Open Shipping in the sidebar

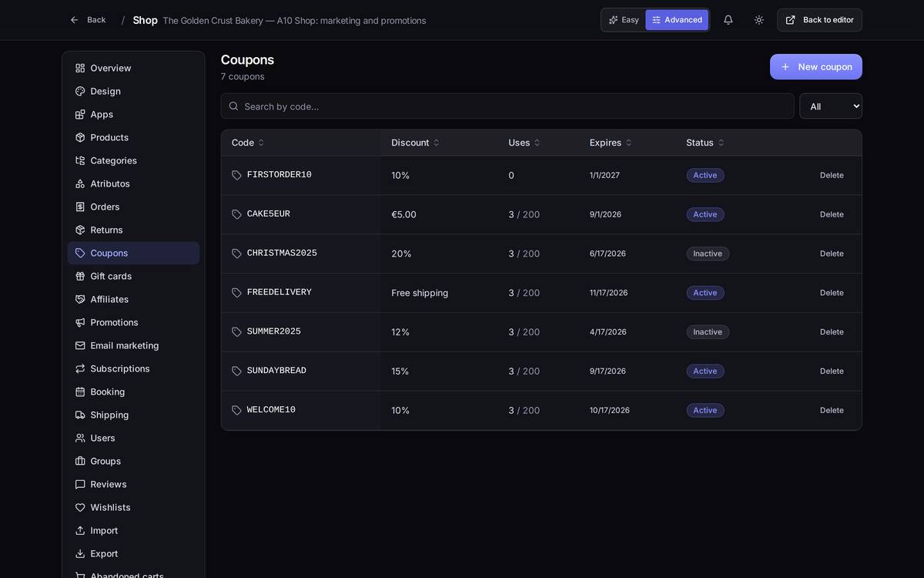coord(133,415)
